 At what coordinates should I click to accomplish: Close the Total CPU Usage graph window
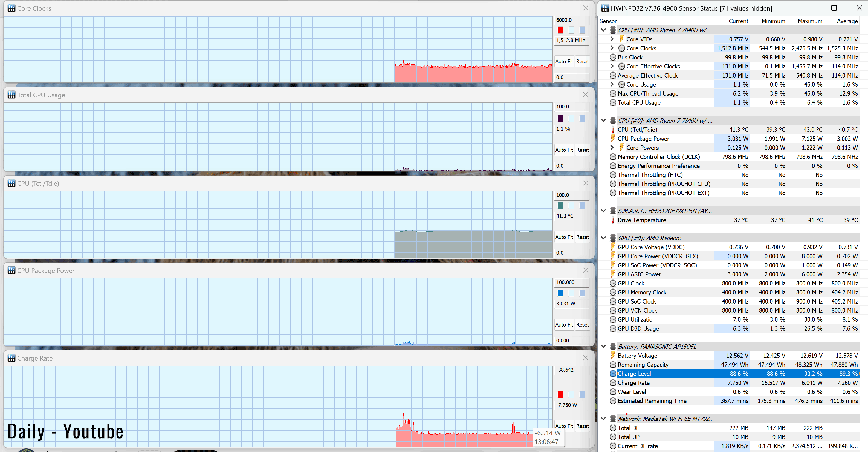pos(585,95)
